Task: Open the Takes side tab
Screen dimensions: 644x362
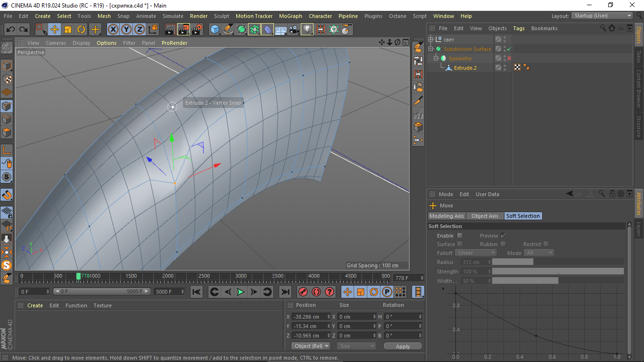Action: (639, 57)
